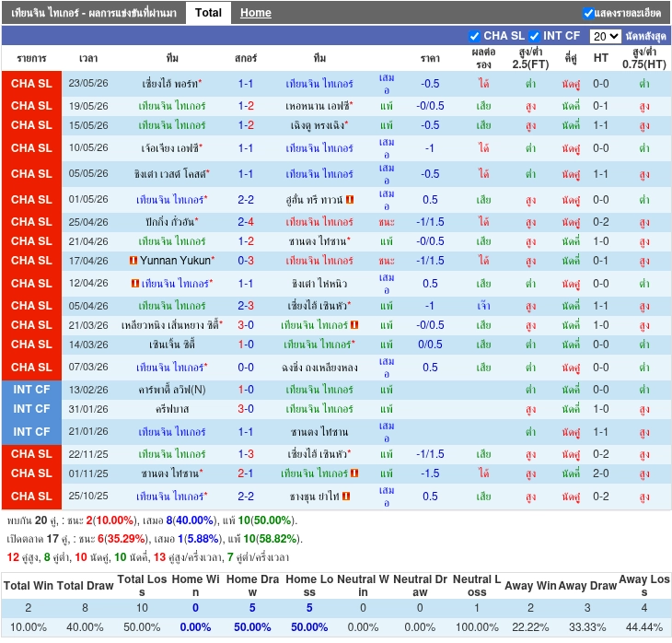The width and height of the screenshot is (672, 643).
Task: Select CHA SL league cell for 23/05/26
Action: 31,84
